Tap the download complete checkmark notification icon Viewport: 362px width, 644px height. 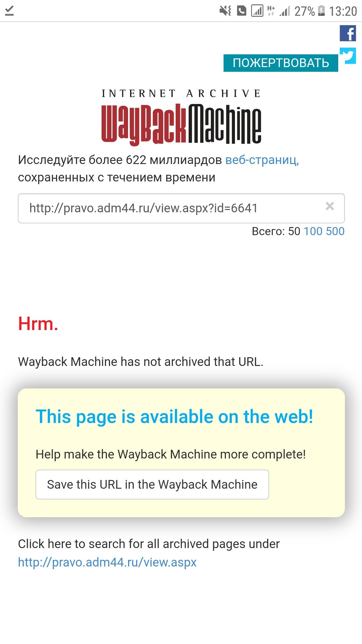coord(9,11)
